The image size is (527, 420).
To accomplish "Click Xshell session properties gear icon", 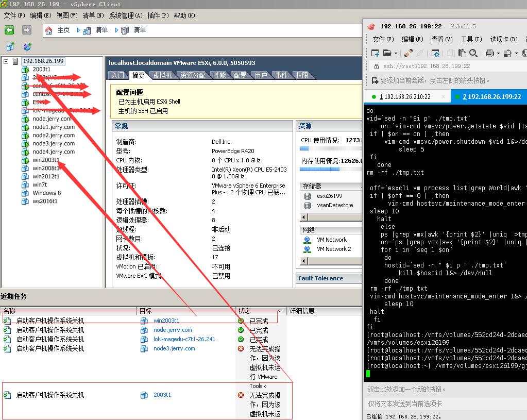I will click(435, 53).
